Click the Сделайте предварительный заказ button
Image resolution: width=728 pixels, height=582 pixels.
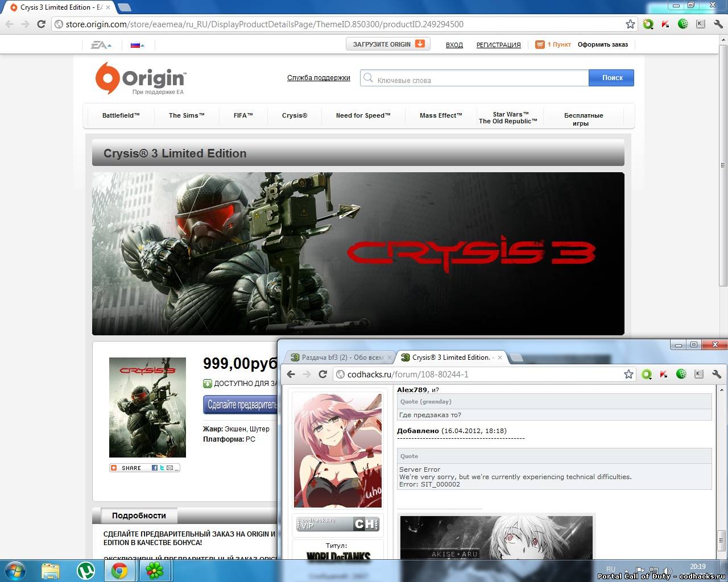(241, 405)
